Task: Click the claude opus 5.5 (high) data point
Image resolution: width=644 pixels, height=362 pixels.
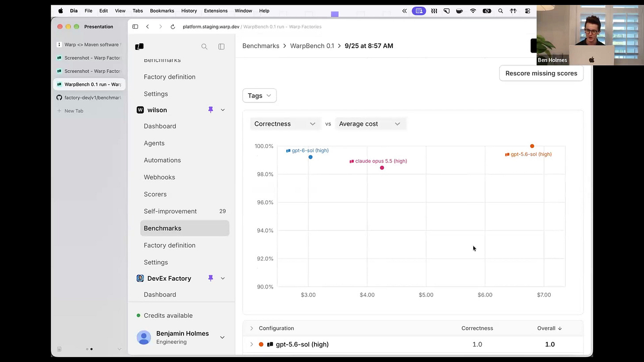Action: 382,168
